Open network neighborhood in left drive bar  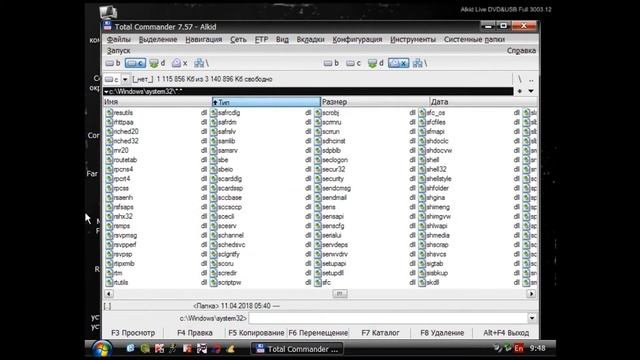point(202,63)
